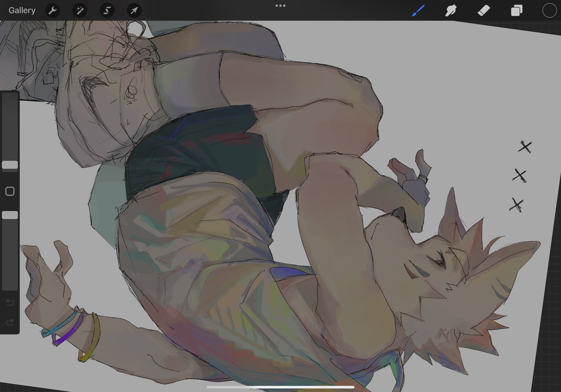Open the Layers panel

(x=517, y=10)
